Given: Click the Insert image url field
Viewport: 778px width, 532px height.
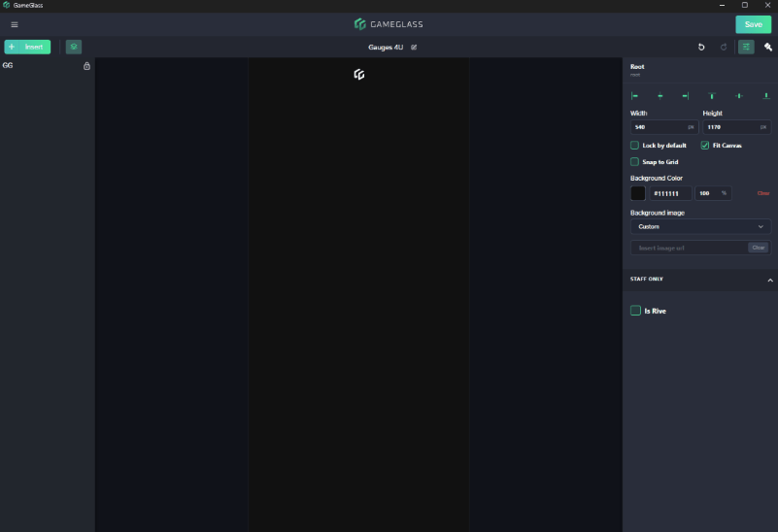Looking at the screenshot, I should tap(689, 248).
